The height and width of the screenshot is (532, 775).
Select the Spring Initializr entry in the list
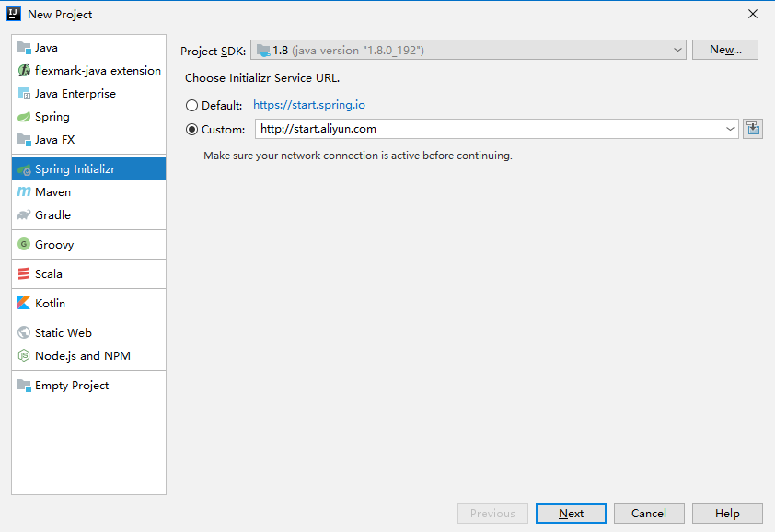point(88,169)
